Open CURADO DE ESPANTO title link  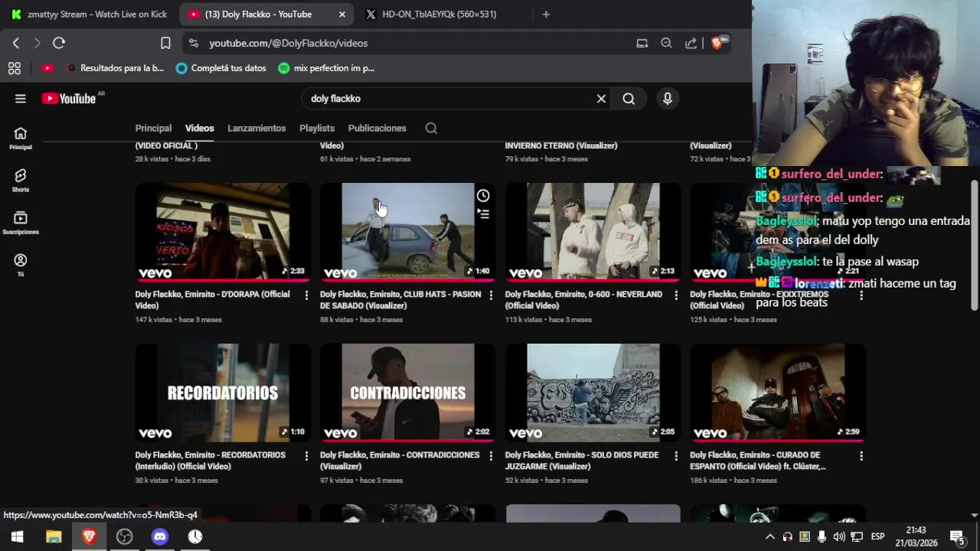point(758,461)
